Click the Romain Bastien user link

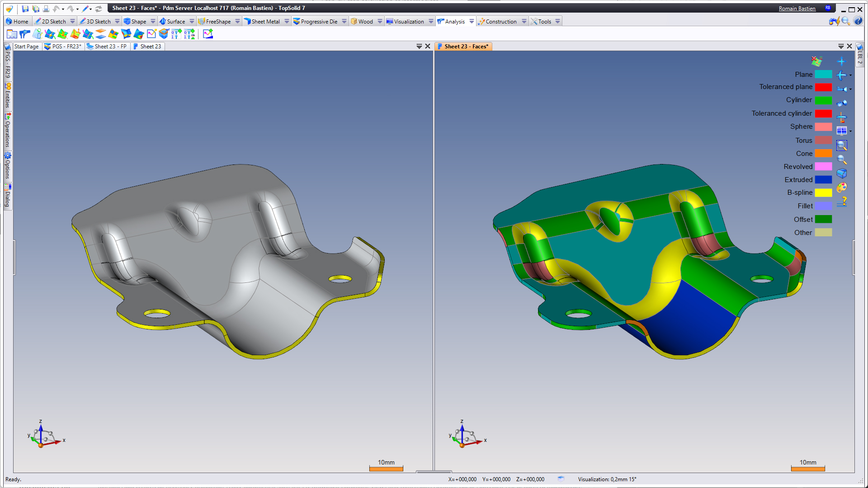click(797, 9)
